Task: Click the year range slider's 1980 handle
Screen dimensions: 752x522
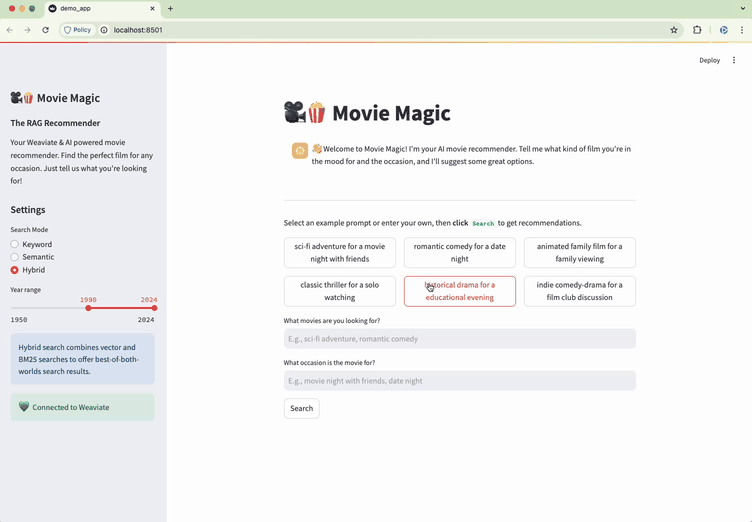Action: (x=89, y=308)
